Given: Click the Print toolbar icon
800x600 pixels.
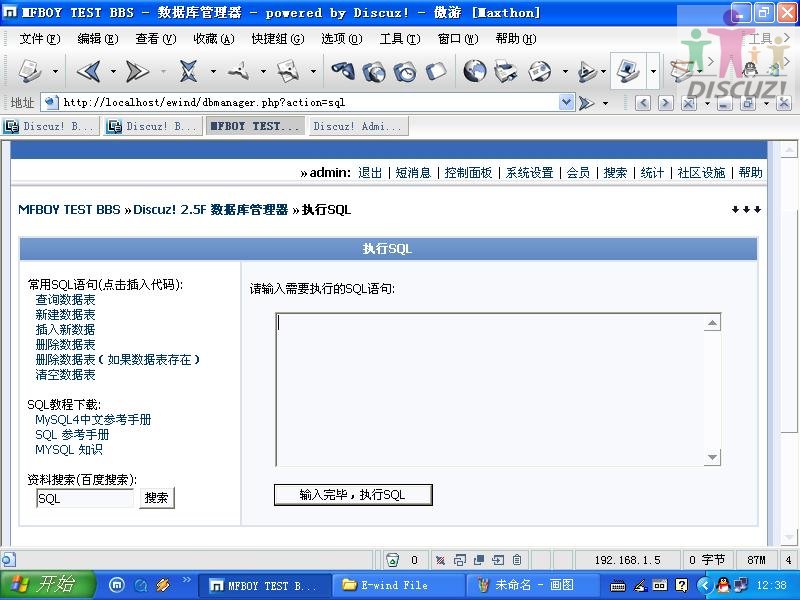Looking at the screenshot, I should tap(506, 71).
